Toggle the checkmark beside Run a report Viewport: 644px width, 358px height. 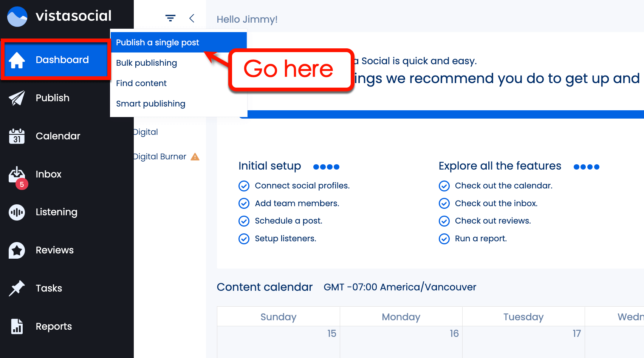point(444,239)
